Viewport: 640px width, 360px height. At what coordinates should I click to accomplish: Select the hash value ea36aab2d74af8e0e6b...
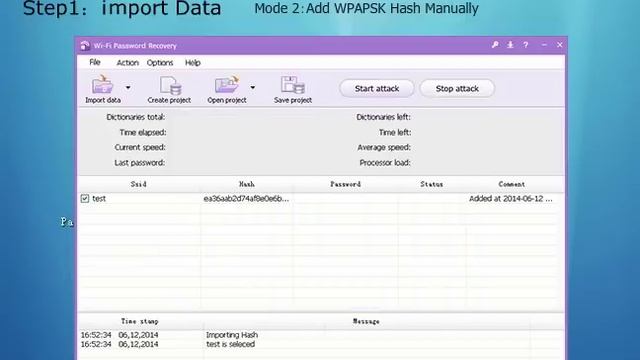(246, 199)
